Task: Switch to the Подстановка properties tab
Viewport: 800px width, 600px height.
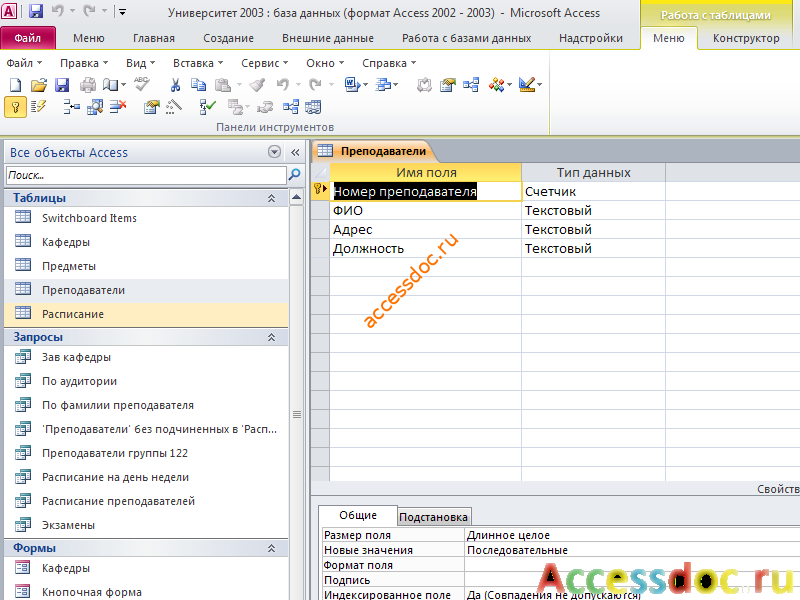Action: point(433,517)
